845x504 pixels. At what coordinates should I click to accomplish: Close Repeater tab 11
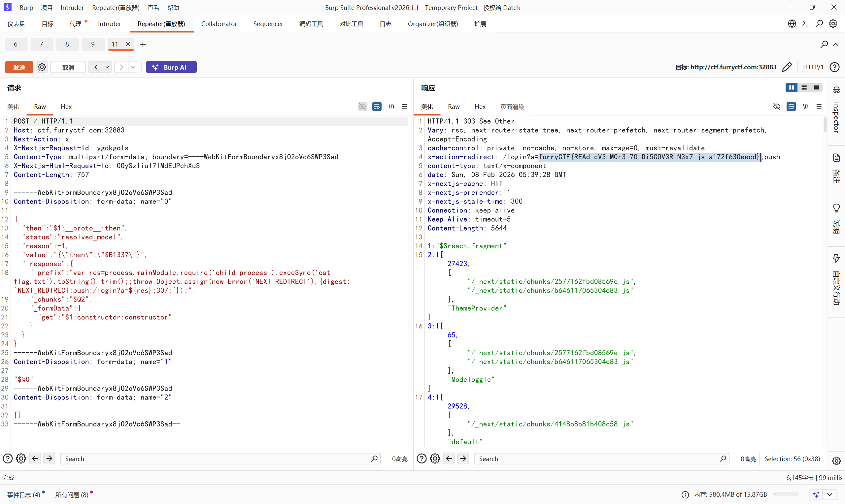[x=128, y=44]
